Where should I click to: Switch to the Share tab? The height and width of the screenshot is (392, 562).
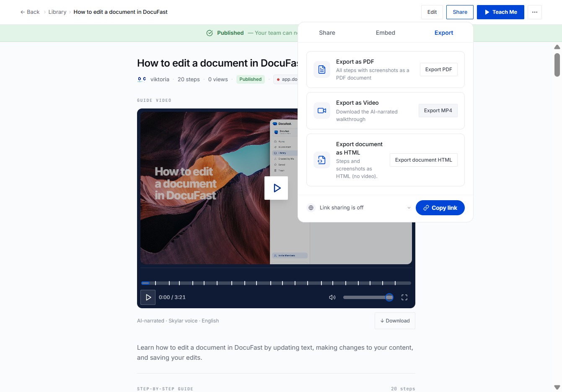tap(327, 33)
